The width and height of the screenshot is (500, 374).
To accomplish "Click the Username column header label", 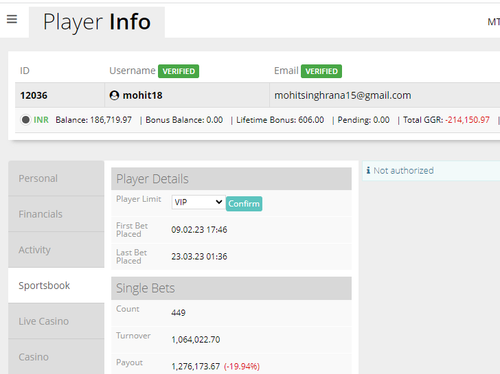I will pos(132,71).
